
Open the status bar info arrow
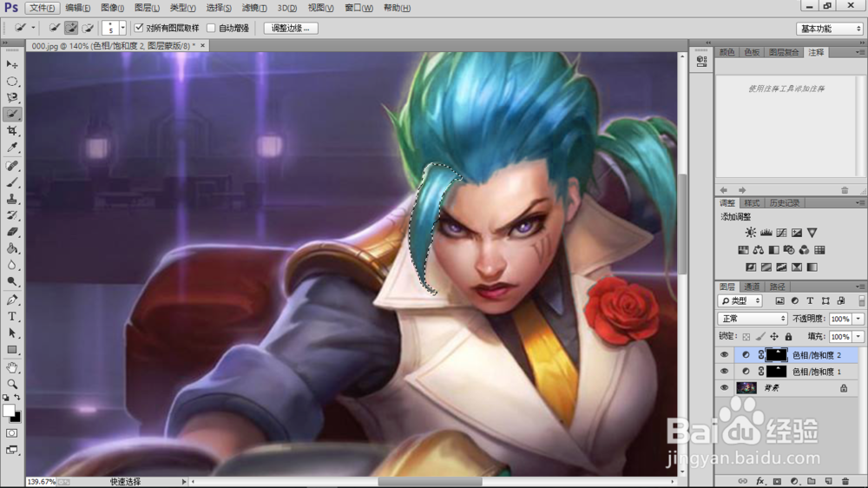pyautogui.click(x=184, y=482)
